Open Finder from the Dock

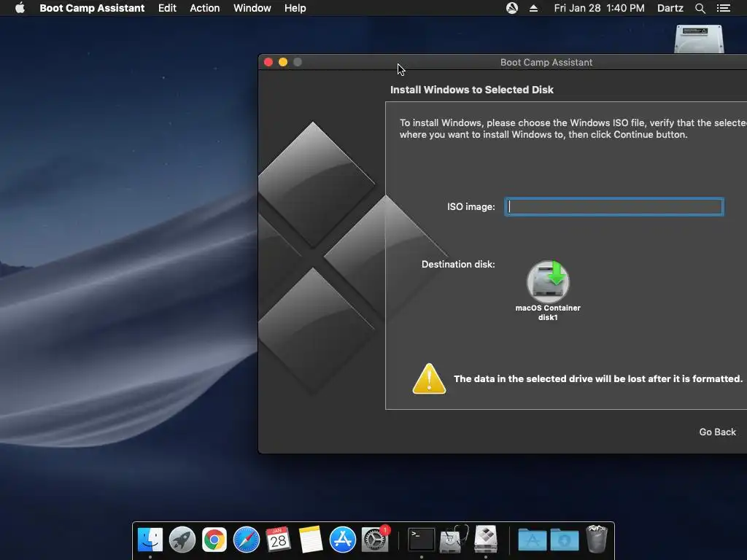pos(150,540)
